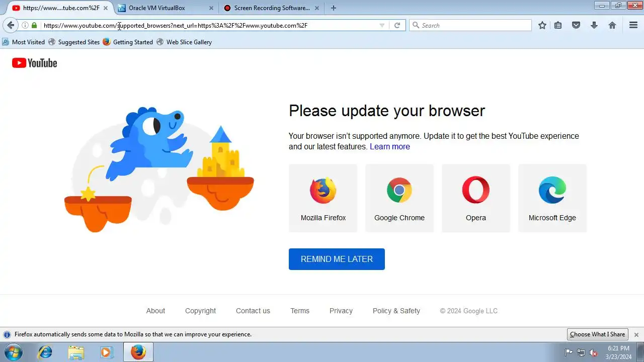Close the YouTube tab
644x362 pixels.
click(x=106, y=8)
